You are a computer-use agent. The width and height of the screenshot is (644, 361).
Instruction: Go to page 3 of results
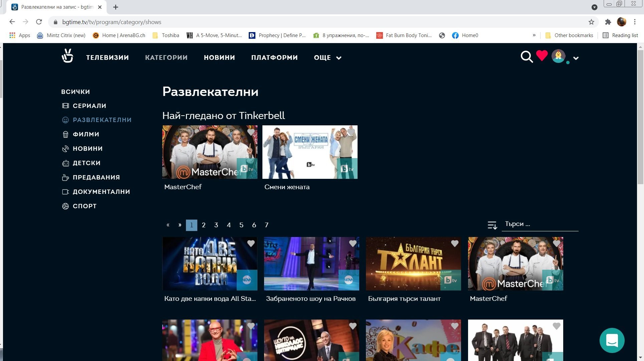(216, 225)
